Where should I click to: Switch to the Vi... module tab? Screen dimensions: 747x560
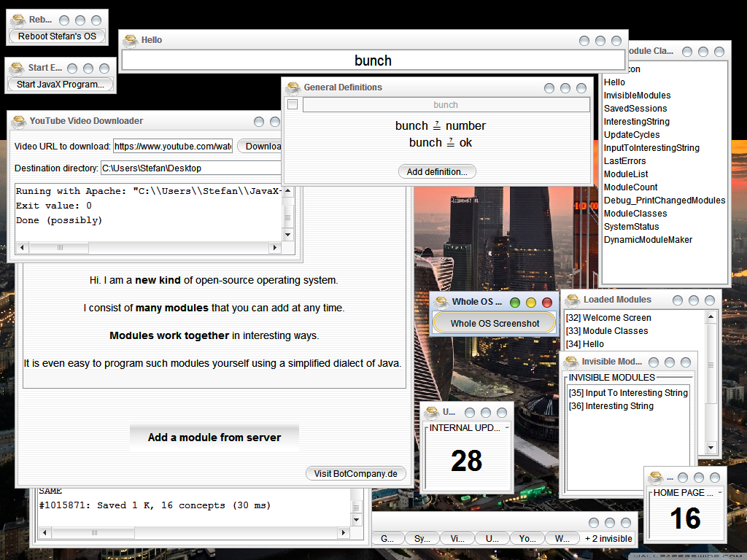(x=457, y=539)
